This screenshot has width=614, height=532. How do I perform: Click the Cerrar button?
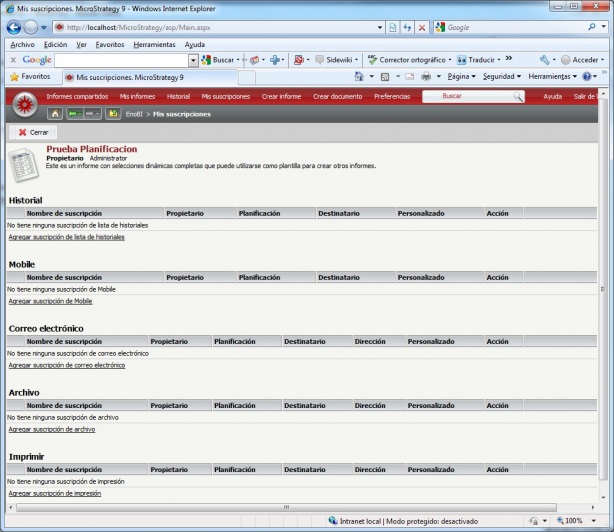coord(32,132)
